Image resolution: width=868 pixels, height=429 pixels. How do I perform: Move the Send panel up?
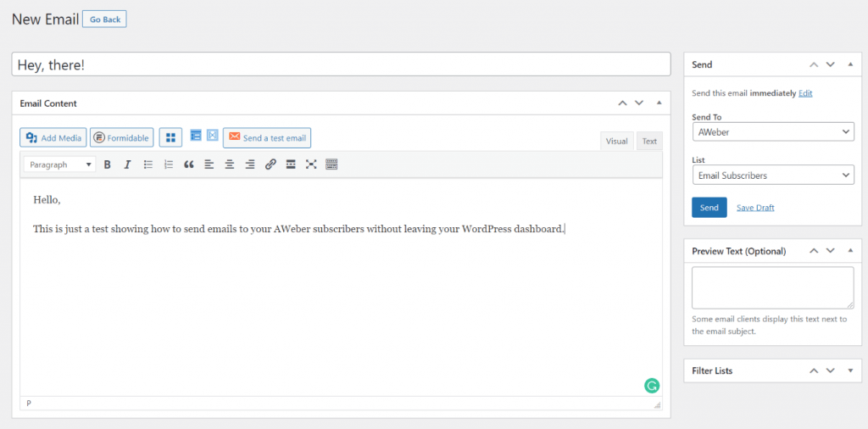coord(814,64)
